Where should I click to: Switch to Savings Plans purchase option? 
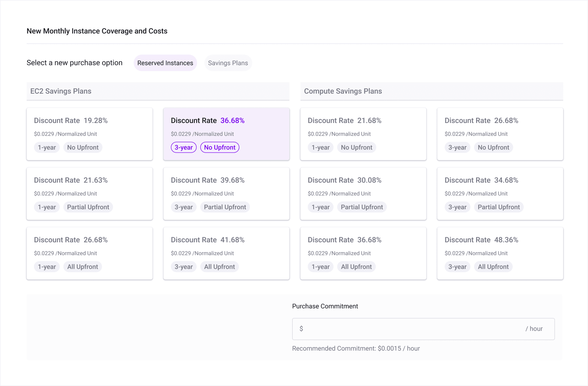click(228, 63)
